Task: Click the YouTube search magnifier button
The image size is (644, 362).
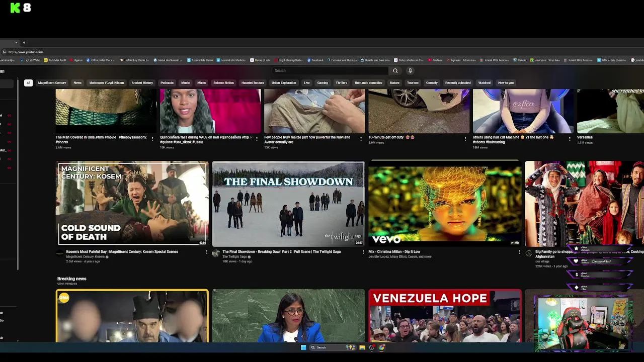Action: [395, 71]
